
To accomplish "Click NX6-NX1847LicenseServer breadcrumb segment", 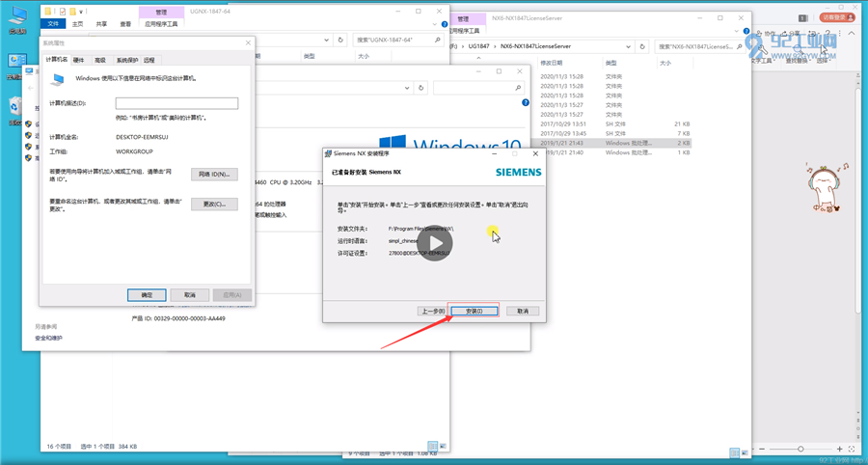I will point(535,46).
